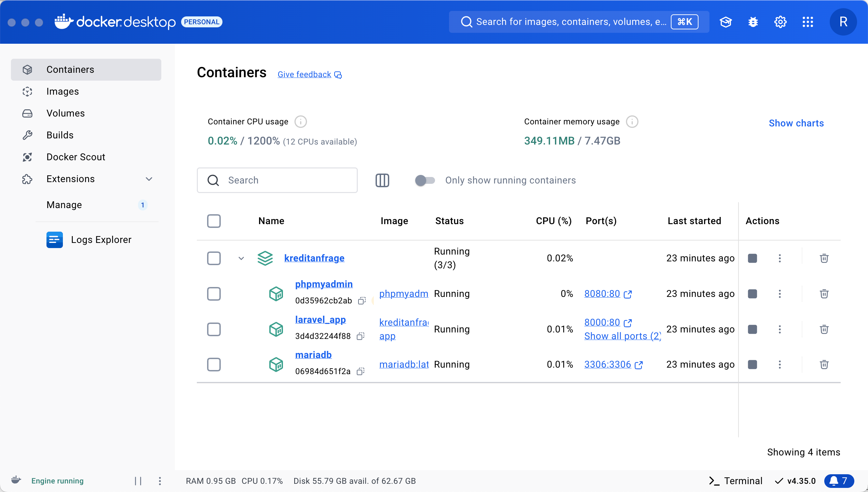This screenshot has height=492, width=868.
Task: Check the mariadb row checkbox
Action: point(214,365)
